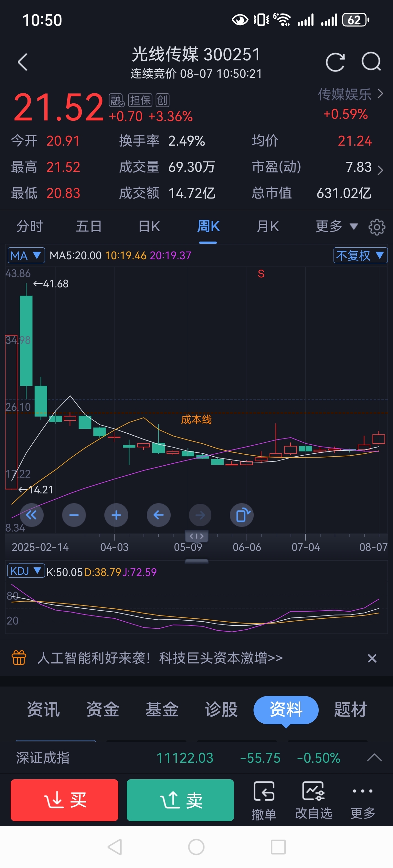This screenshot has width=393, height=868.
Task: Android recent apps button
Action: pos(278,847)
